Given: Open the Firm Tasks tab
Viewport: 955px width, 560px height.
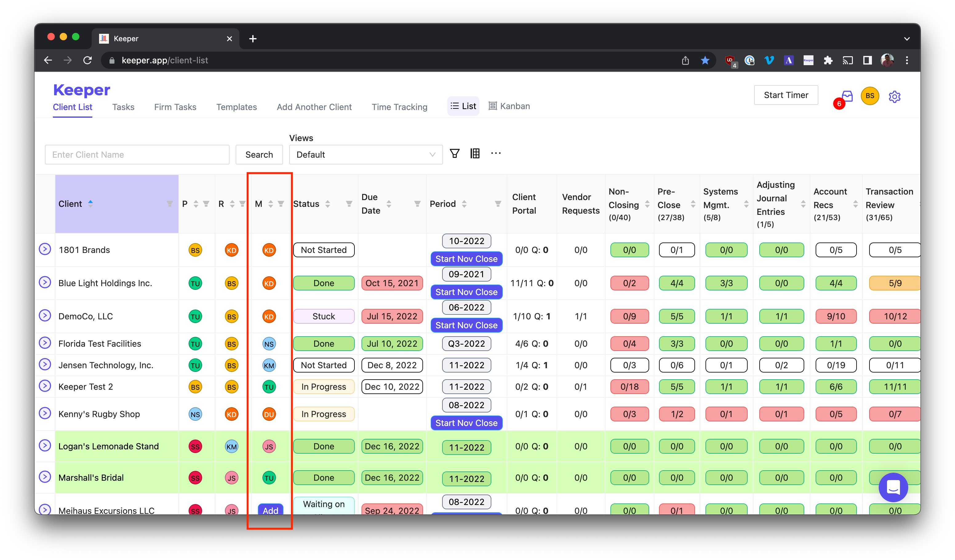Looking at the screenshot, I should click(175, 107).
